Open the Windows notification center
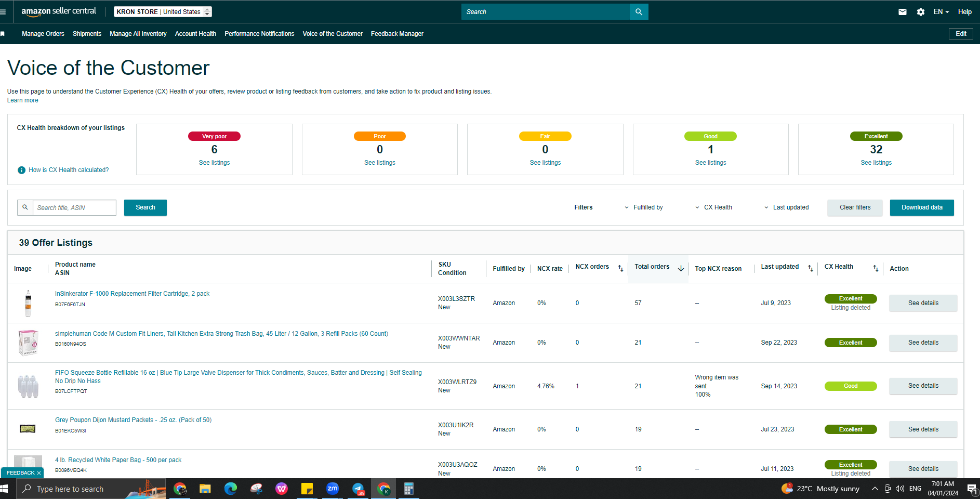980x499 pixels. pyautogui.click(x=972, y=489)
